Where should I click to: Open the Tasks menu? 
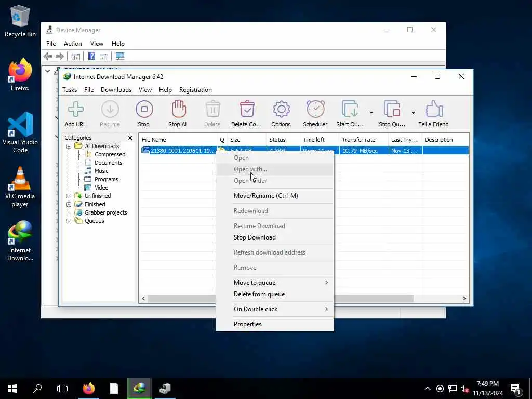click(x=70, y=90)
